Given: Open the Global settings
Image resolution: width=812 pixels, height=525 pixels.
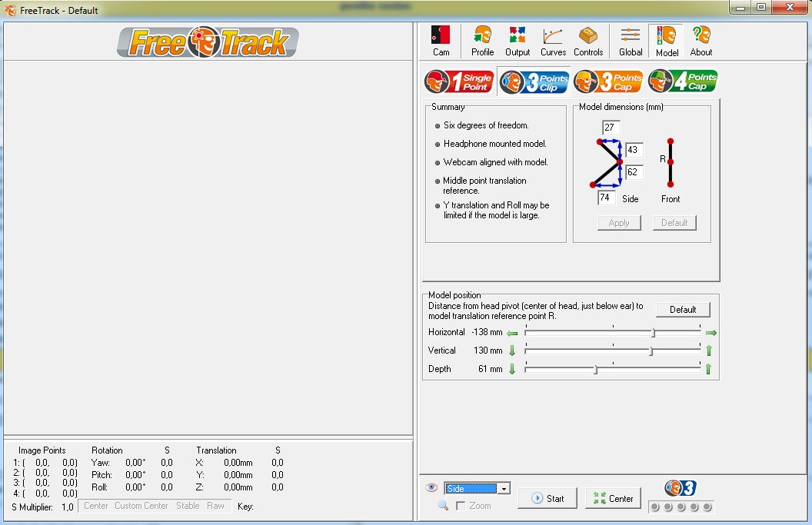Looking at the screenshot, I should click(x=631, y=41).
